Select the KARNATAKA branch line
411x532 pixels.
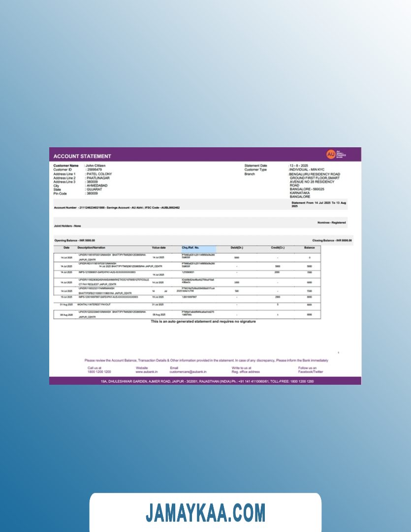click(300, 193)
